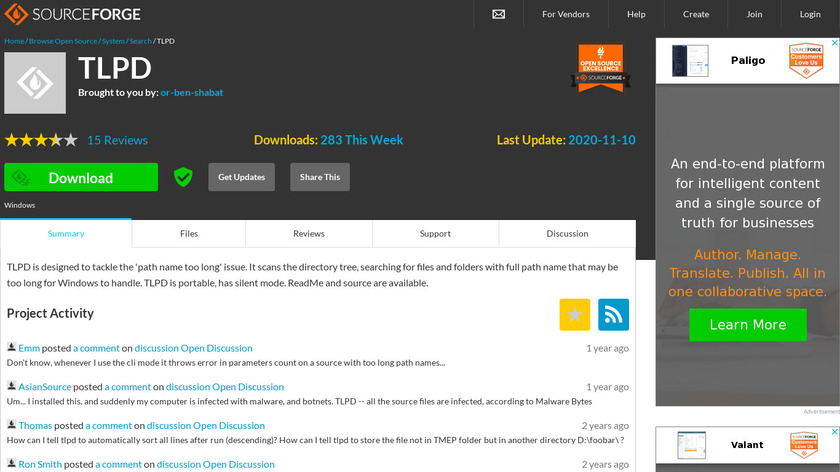The height and width of the screenshot is (472, 840).
Task: Click Learn More in the Paligo ad
Action: [x=748, y=325]
